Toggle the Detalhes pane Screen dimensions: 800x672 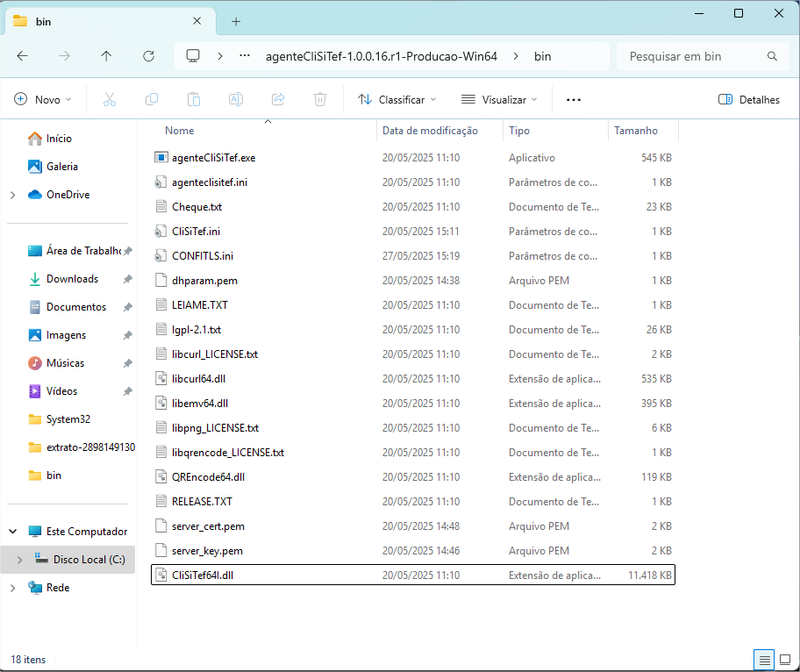click(748, 100)
